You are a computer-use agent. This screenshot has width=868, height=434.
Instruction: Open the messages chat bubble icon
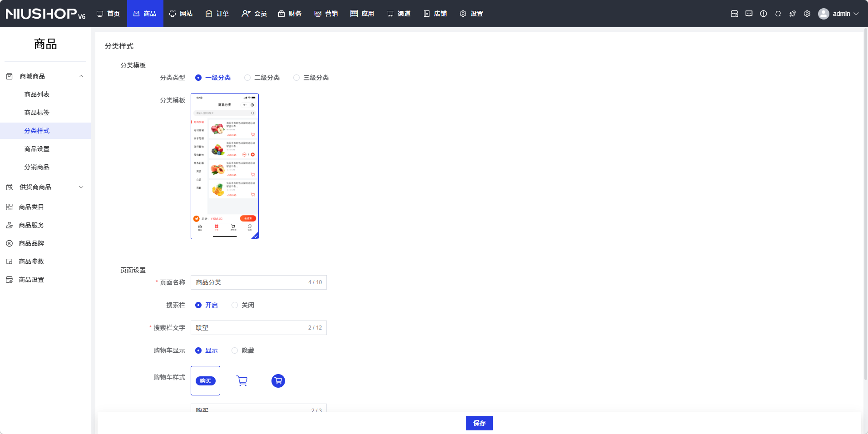click(x=749, y=14)
